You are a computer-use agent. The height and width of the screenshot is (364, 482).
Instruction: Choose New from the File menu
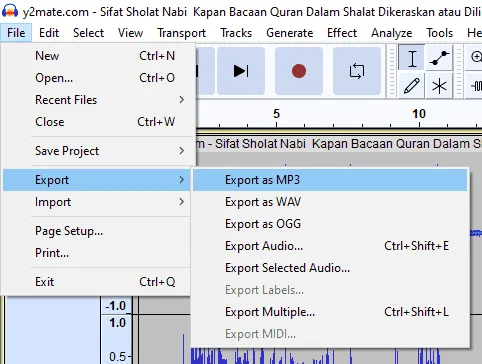pos(97,56)
